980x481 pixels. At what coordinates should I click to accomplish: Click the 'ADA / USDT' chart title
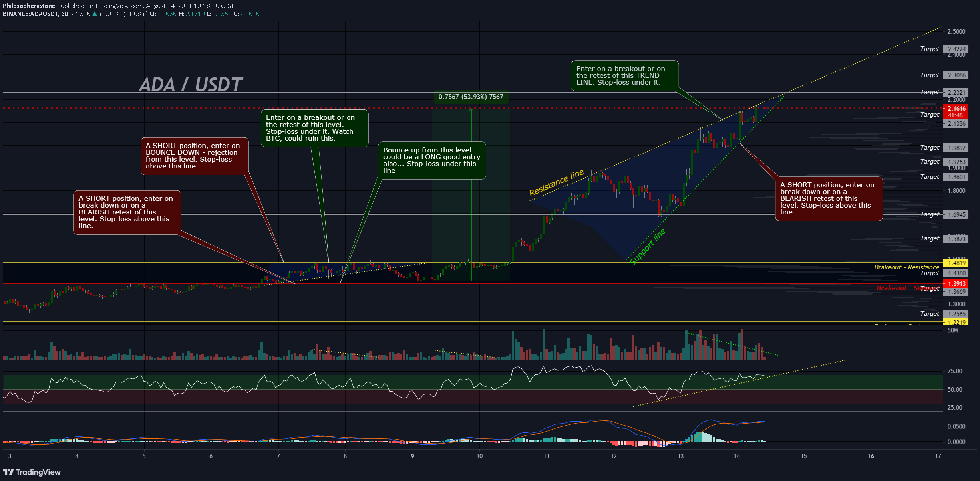click(x=190, y=85)
